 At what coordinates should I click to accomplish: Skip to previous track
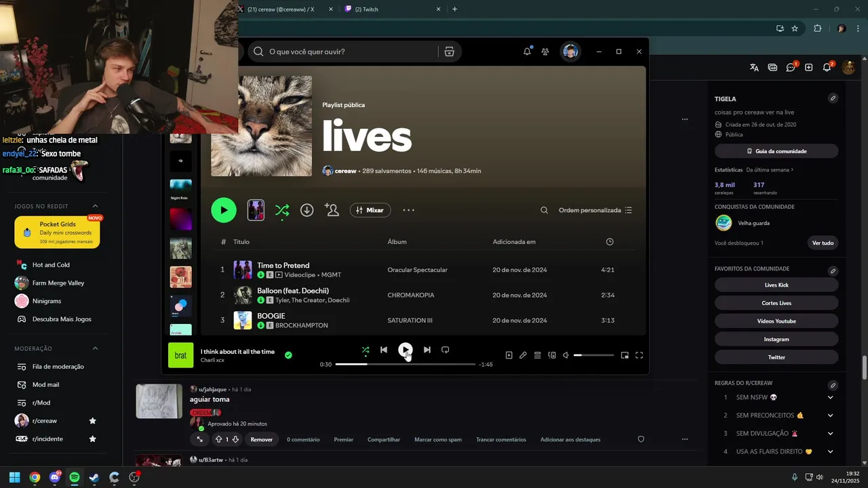384,350
